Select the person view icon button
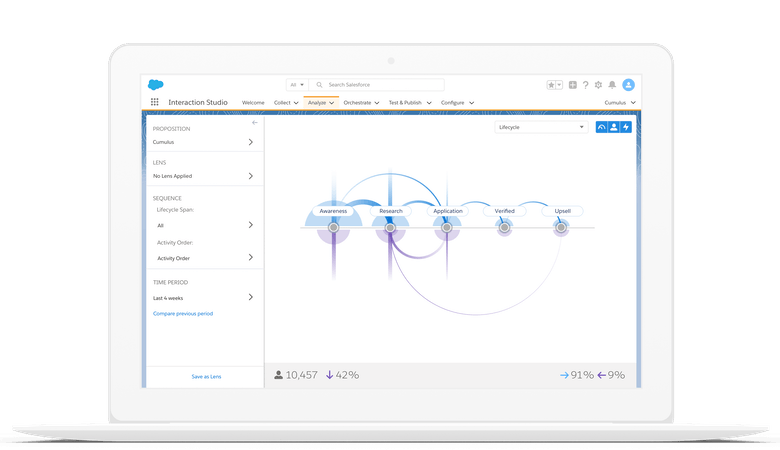780x450 pixels. tap(614, 127)
